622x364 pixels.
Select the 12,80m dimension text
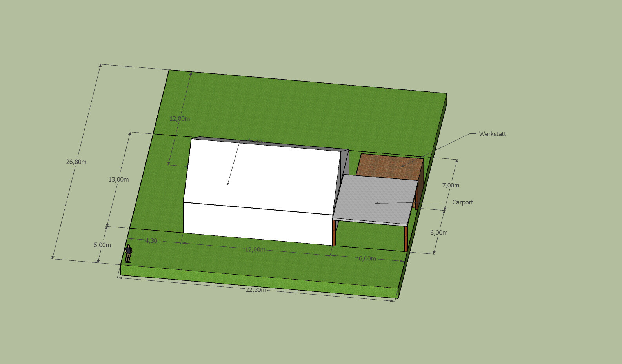point(180,119)
